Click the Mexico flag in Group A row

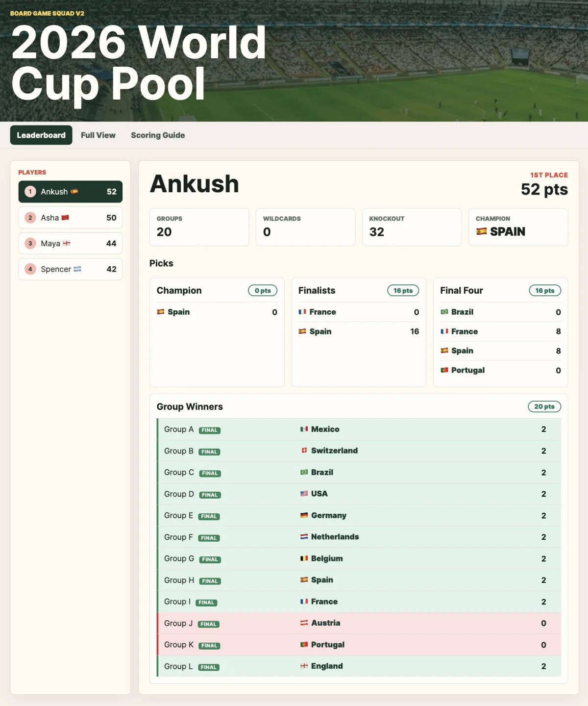(304, 429)
